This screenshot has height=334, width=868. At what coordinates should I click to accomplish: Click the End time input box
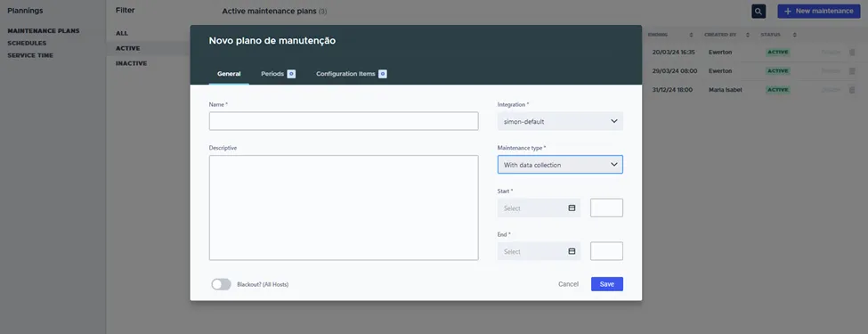607,251
